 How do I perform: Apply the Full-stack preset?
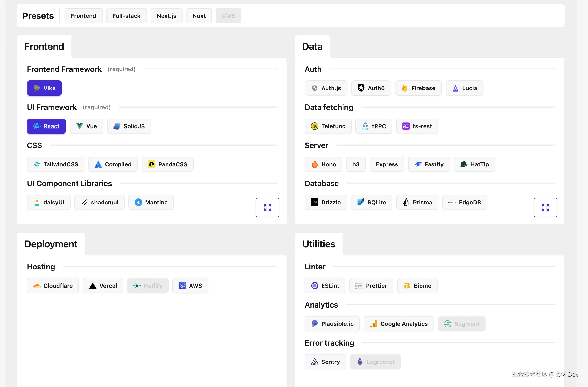click(126, 16)
